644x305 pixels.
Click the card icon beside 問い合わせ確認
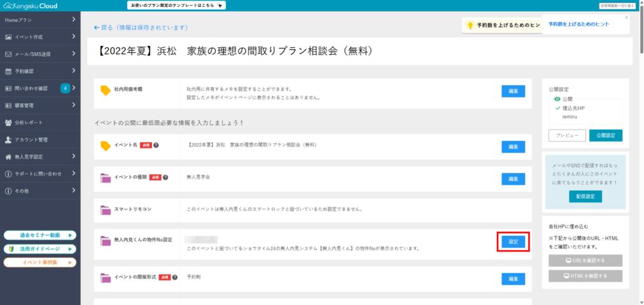coord(8,88)
